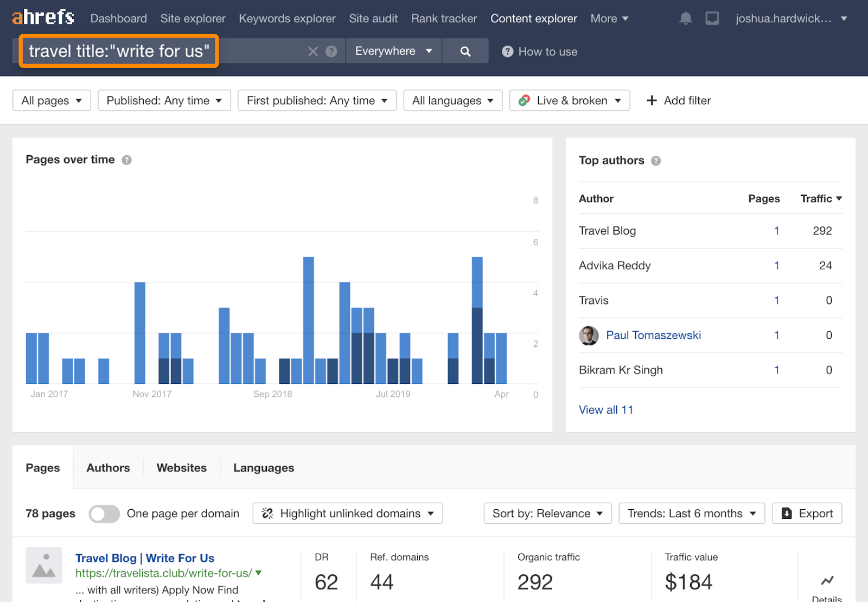Expand Highlight unlinked domains dropdown
Image resolution: width=868 pixels, height=602 pixels.
[348, 514]
